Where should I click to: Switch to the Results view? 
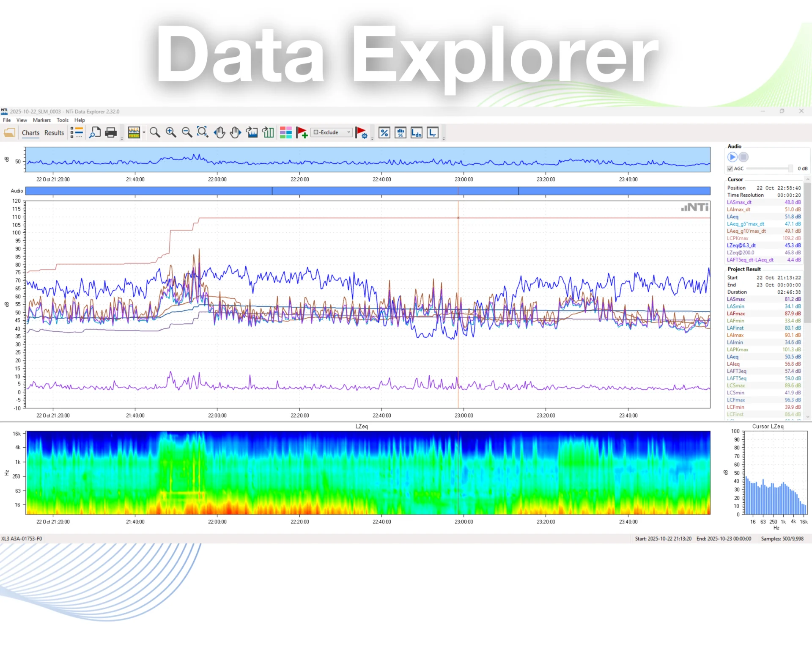point(54,133)
